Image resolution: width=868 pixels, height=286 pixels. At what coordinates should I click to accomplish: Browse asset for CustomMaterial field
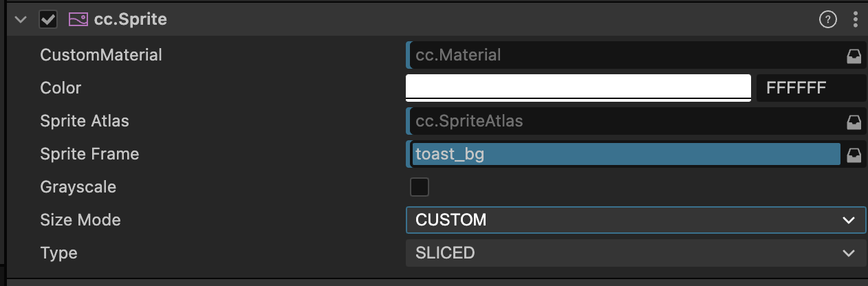tap(854, 56)
